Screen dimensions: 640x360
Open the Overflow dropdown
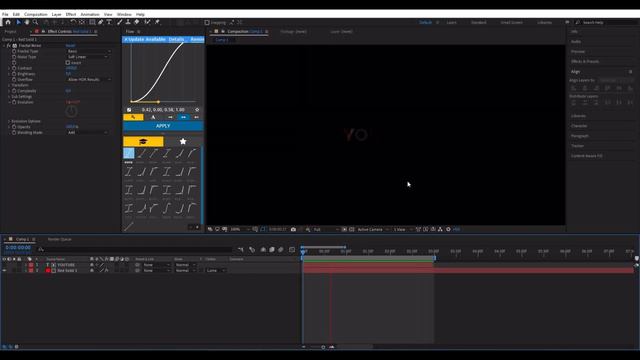pyautogui.click(x=89, y=80)
